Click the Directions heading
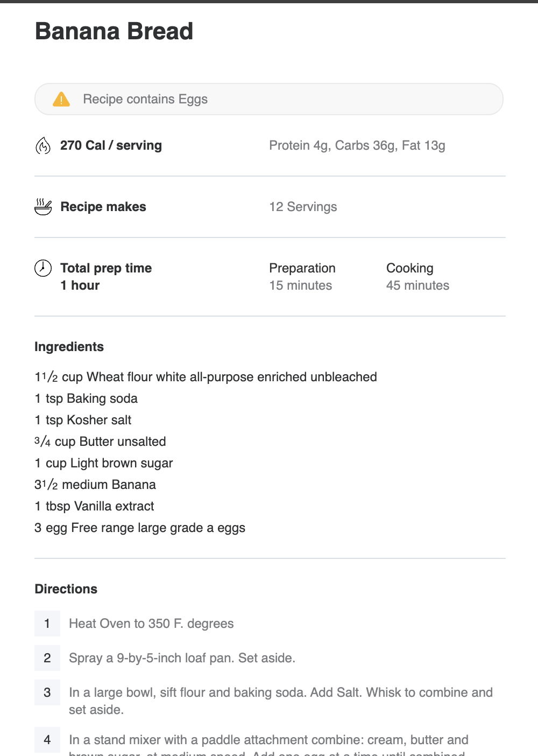 [66, 589]
